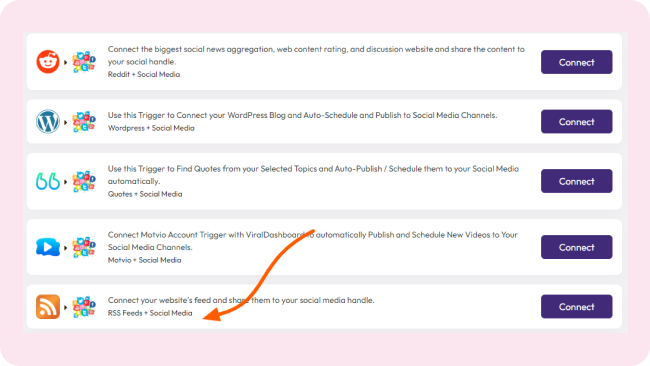
Task: Click the blue Motvio video icon
Action: coord(48,247)
